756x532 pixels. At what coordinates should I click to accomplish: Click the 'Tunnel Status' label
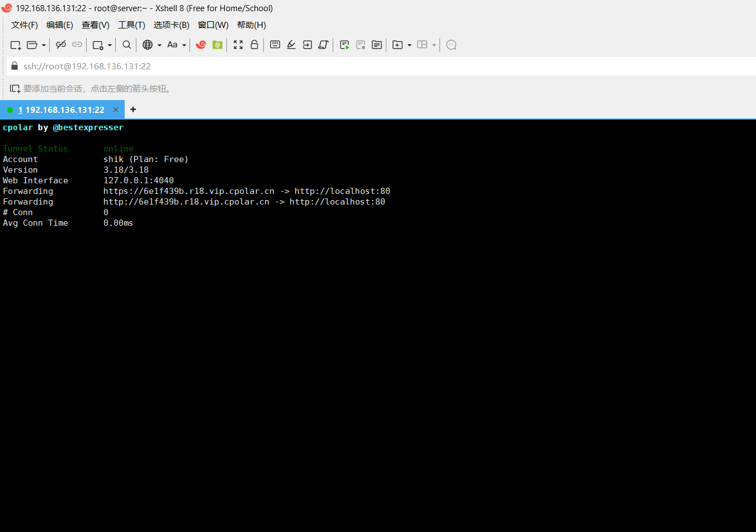[x=35, y=149]
